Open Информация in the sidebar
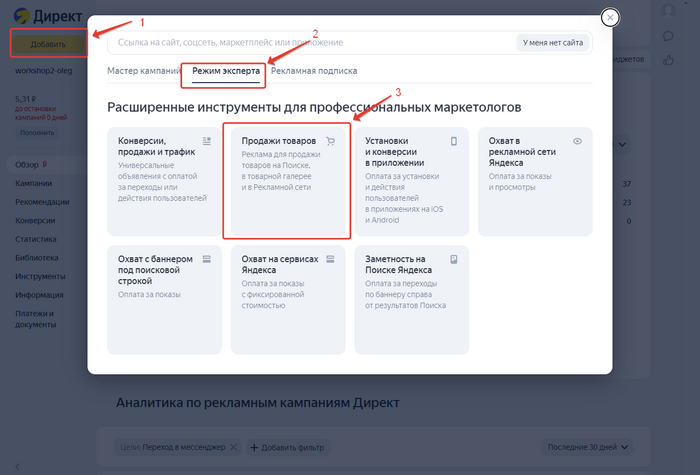 [x=39, y=295]
